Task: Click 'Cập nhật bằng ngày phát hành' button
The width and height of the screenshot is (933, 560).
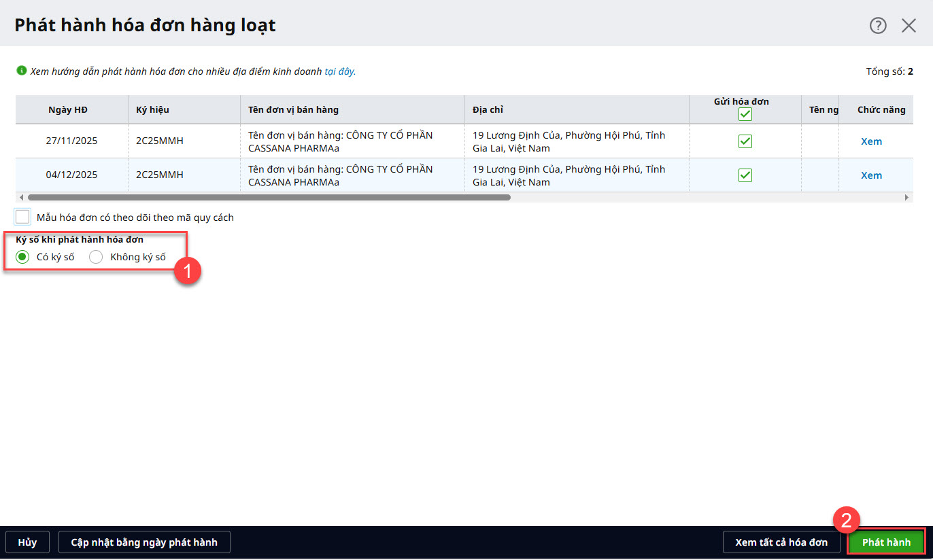Action: [x=144, y=542]
